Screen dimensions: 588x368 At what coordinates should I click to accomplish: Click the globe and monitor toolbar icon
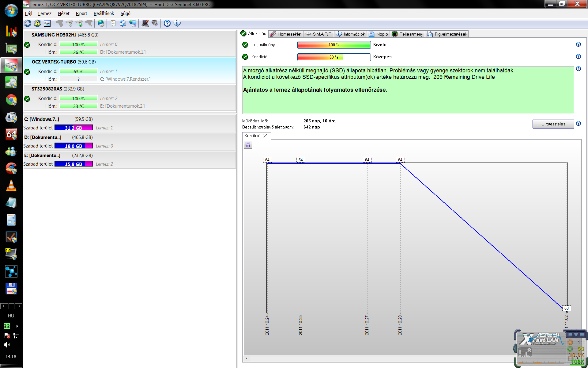133,23
